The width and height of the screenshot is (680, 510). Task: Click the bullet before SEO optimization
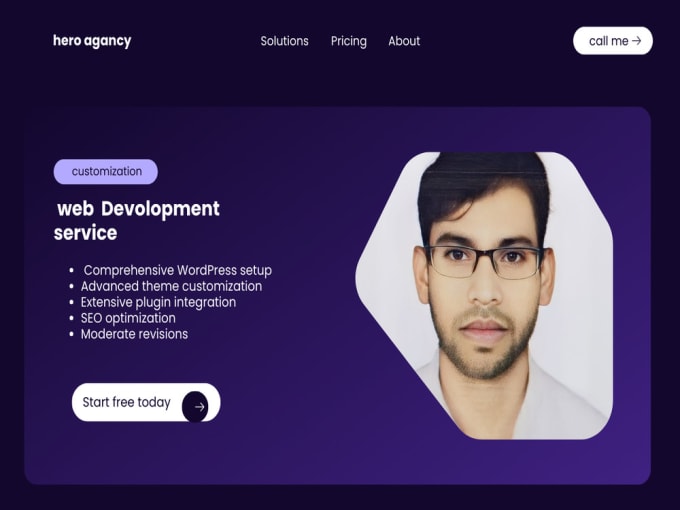pos(72,318)
